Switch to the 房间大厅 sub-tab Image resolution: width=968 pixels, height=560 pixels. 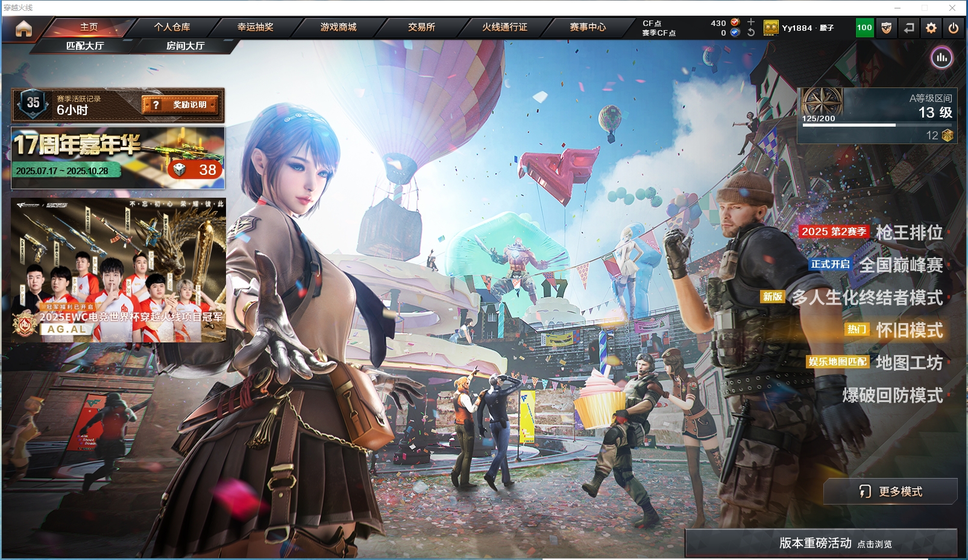(185, 46)
